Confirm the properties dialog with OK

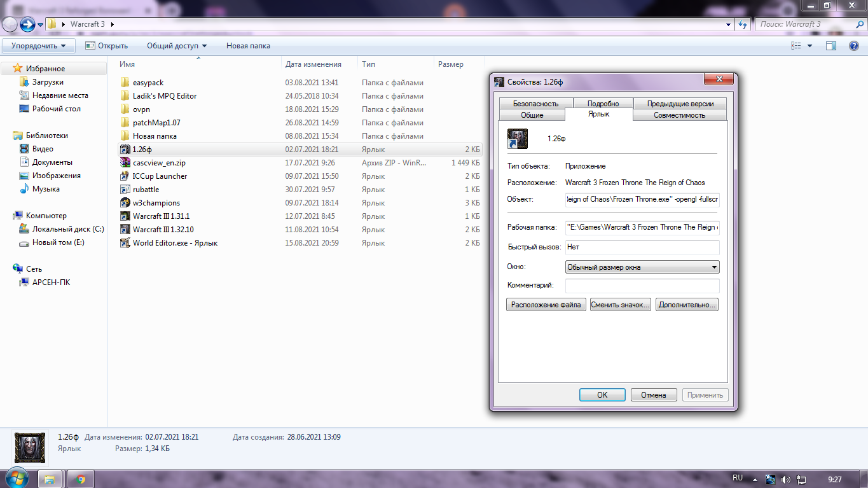click(602, 395)
